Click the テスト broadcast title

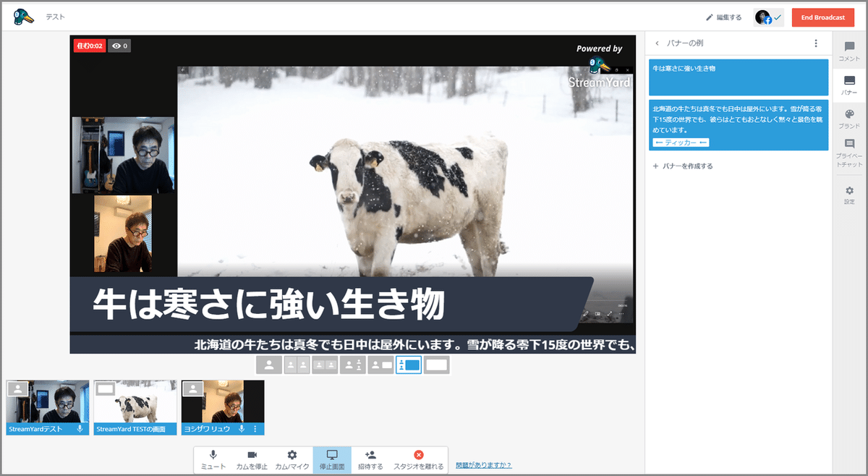click(x=54, y=17)
